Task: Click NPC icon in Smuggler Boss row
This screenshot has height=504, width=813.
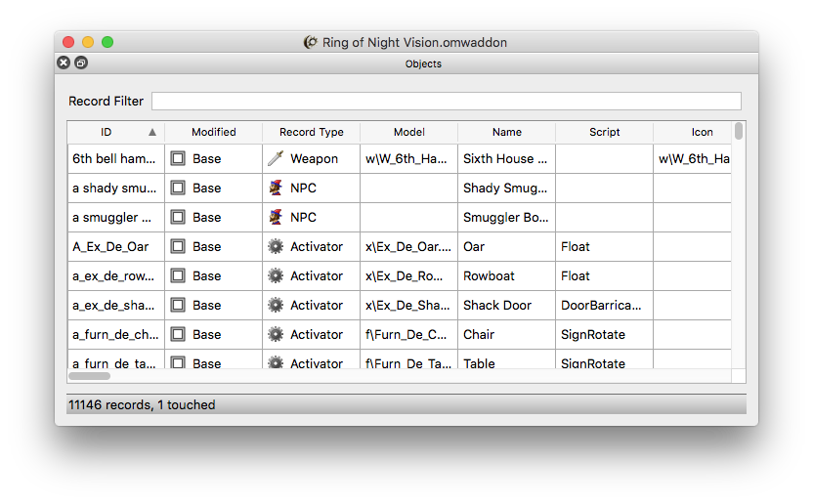Action: [x=276, y=217]
